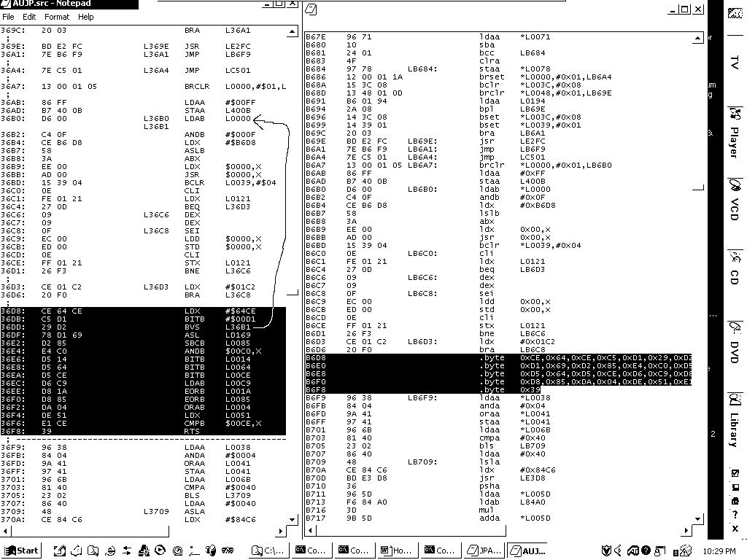Click the notepad icon in right window title
747x560 pixels.
311,9
